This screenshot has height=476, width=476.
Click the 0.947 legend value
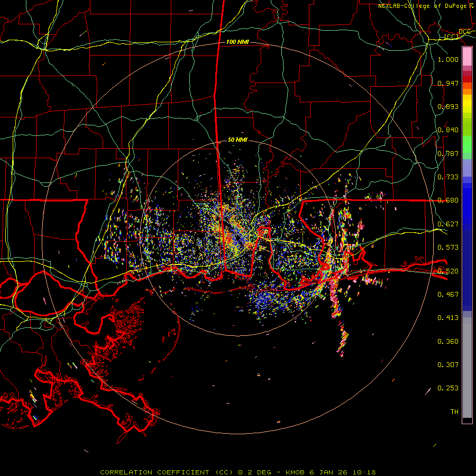[448, 83]
